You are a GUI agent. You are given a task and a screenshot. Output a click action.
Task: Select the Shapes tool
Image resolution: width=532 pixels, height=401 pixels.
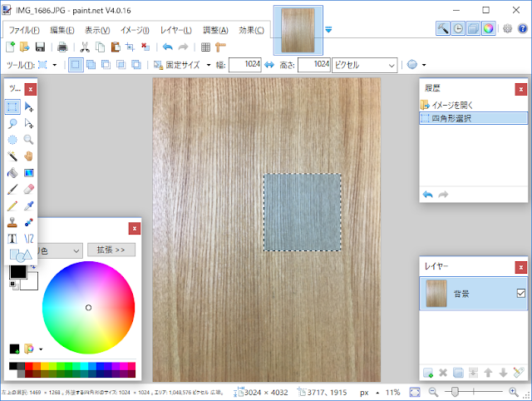point(20,255)
